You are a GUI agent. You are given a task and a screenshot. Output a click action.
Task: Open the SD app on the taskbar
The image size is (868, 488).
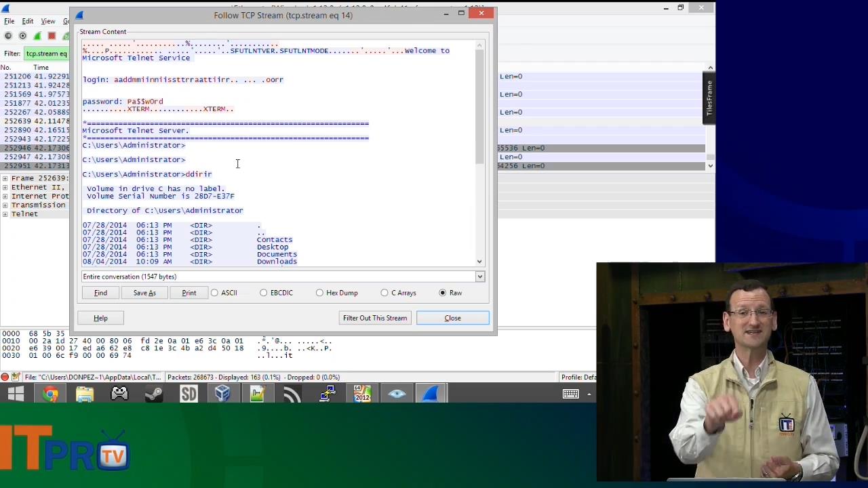tap(189, 394)
